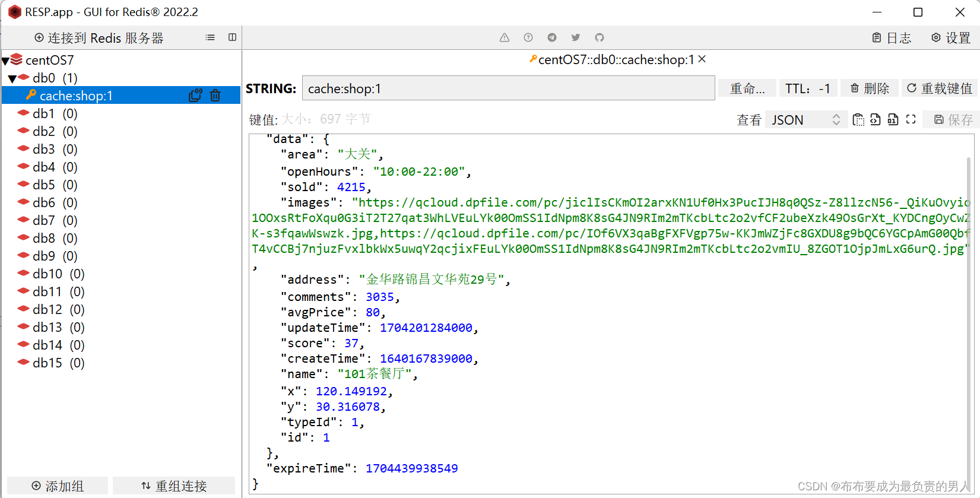The height and width of the screenshot is (498, 980).
Task: Copy value to clipboard icon
Action: point(858,120)
